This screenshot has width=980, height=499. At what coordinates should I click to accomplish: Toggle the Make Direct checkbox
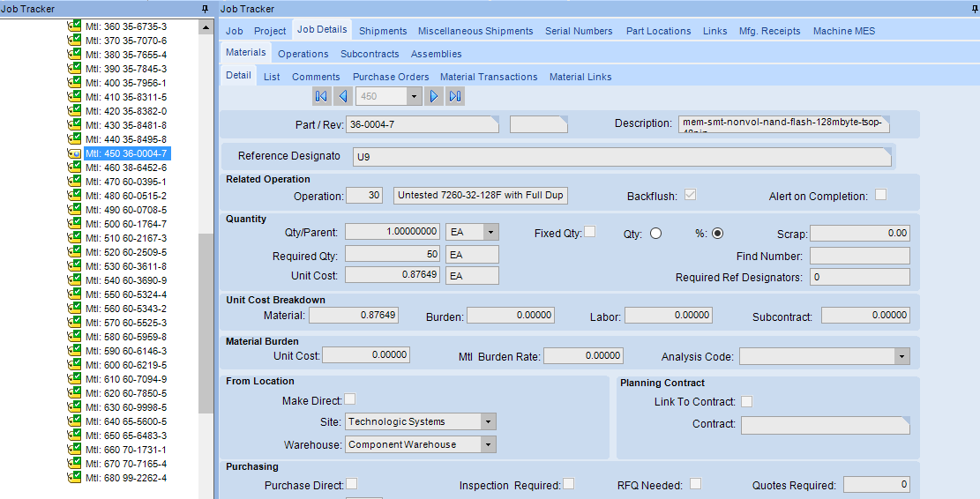(x=350, y=399)
